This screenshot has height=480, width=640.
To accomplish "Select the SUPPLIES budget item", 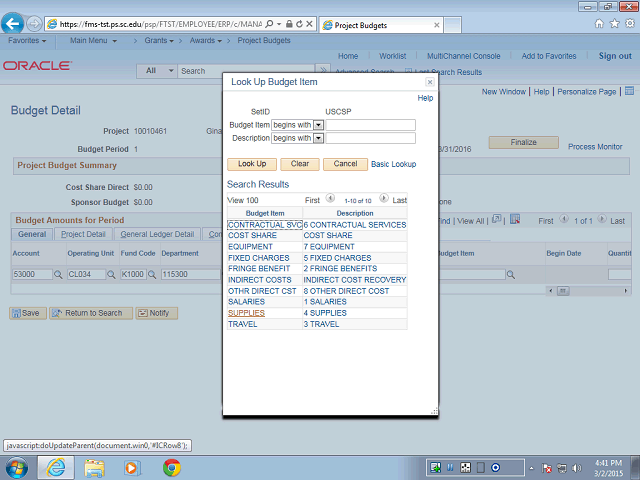I will pos(247,313).
